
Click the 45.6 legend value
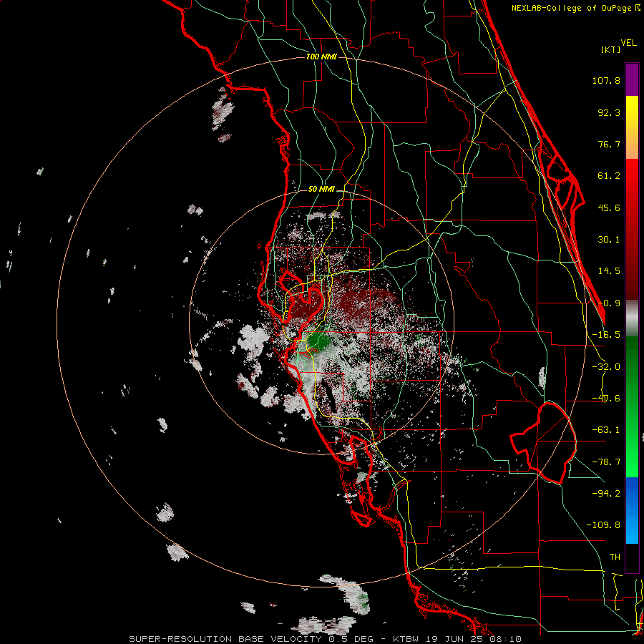(609, 208)
